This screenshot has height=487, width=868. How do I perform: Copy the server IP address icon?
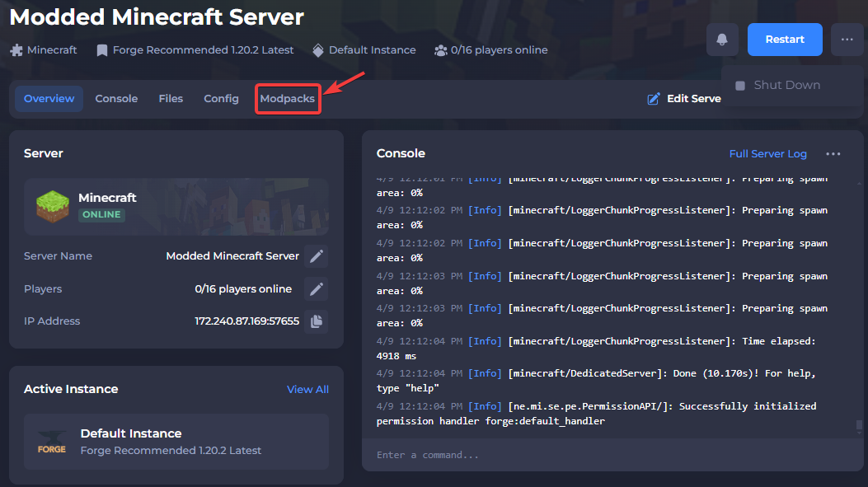pyautogui.click(x=316, y=321)
